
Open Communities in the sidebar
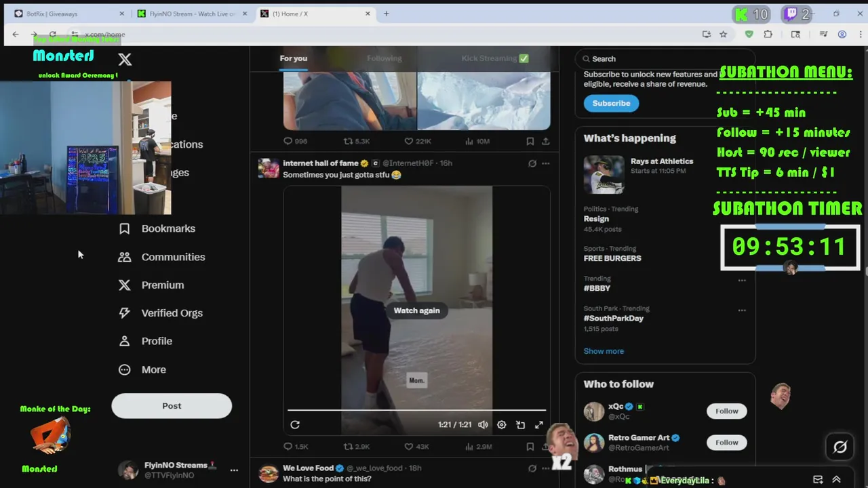coord(162,257)
